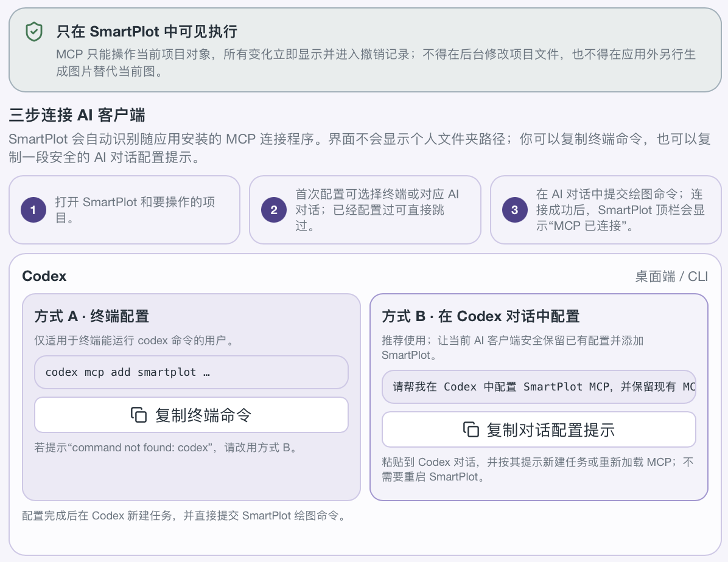Click the 请帮我在 Codex 中配置 prompt field

539,387
